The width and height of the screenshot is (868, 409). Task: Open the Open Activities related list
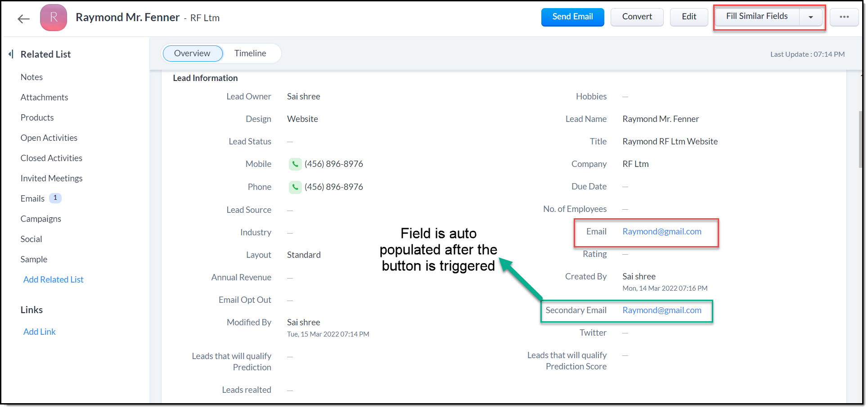click(x=49, y=138)
